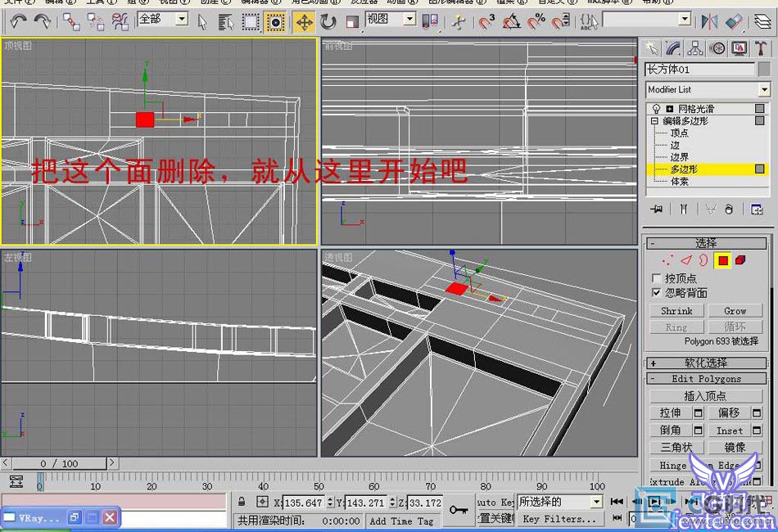Open the Layer Manager icon

coord(762,21)
